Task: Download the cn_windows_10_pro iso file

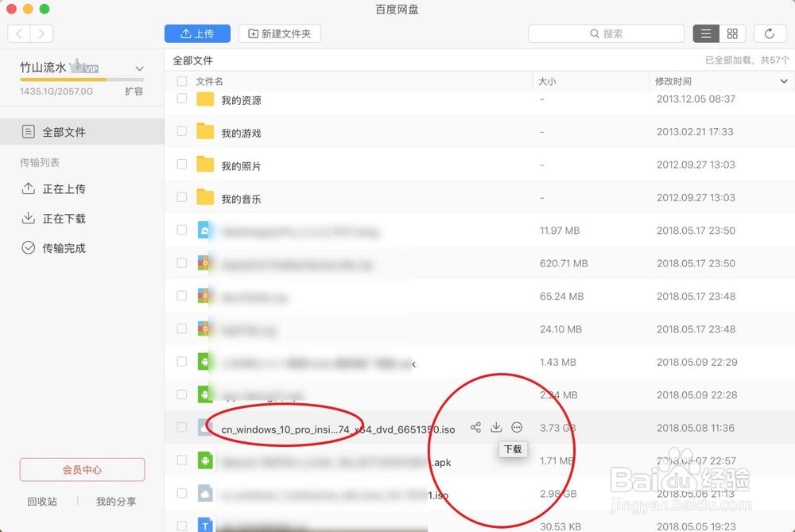Action: (x=496, y=428)
